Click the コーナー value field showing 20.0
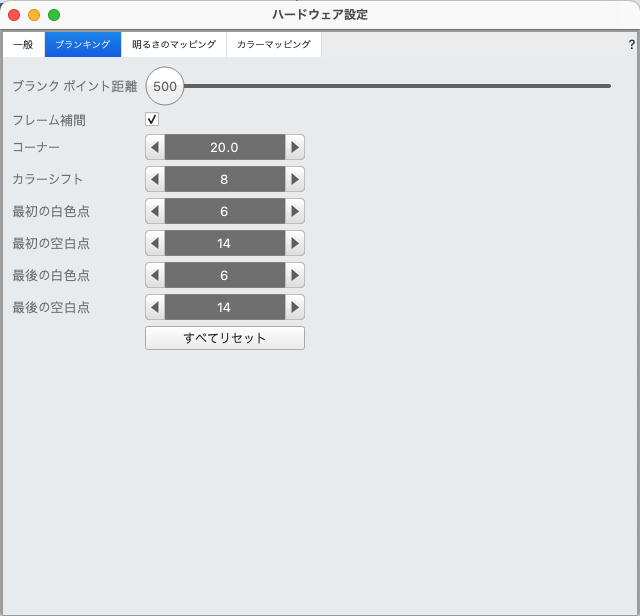Viewport: 640px width, 616px height. pos(224,147)
